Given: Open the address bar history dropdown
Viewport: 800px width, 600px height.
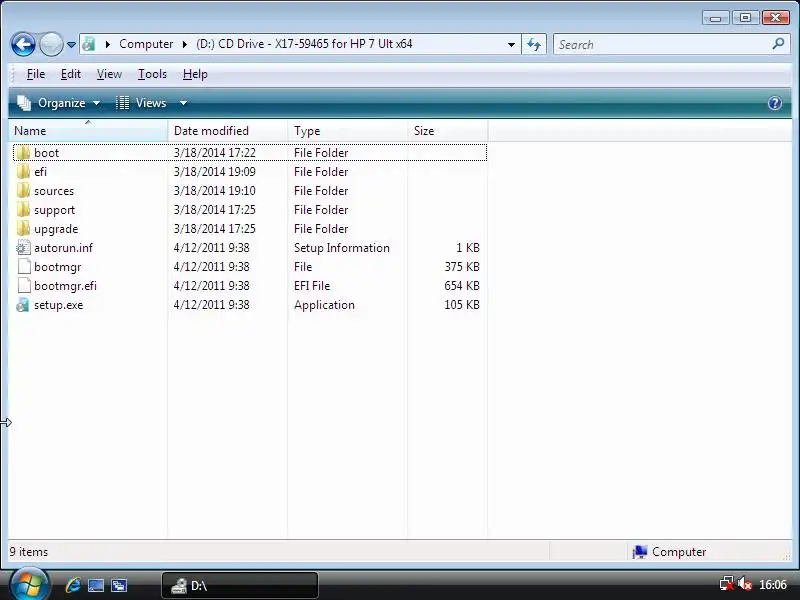Looking at the screenshot, I should pos(511,44).
